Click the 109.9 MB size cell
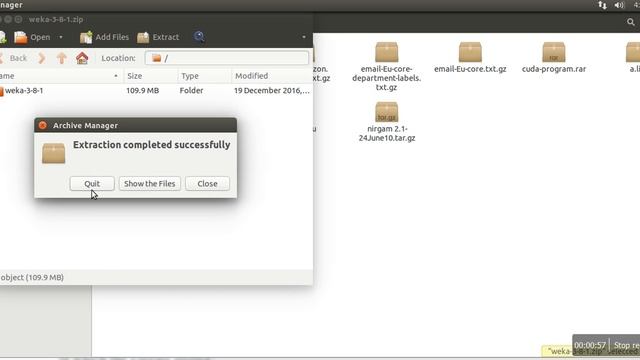This screenshot has width=640, height=360. (x=142, y=91)
